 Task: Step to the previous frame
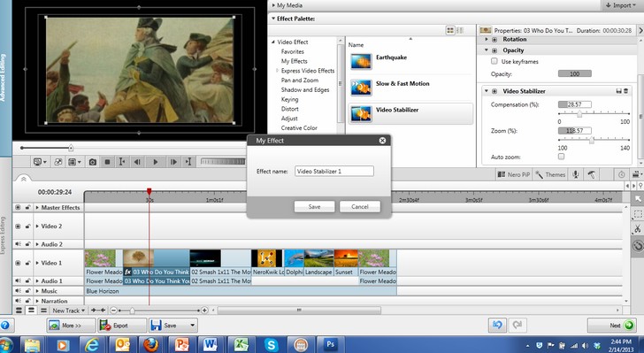pyautogui.click(x=138, y=162)
